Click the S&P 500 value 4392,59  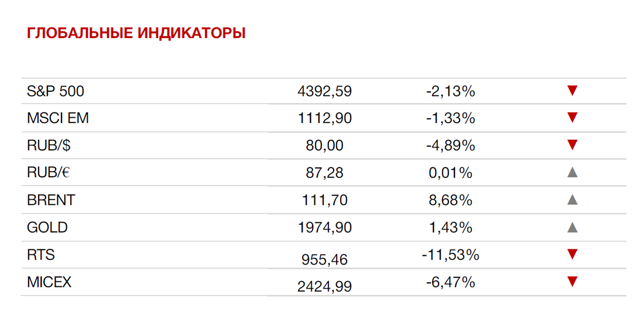(324, 91)
